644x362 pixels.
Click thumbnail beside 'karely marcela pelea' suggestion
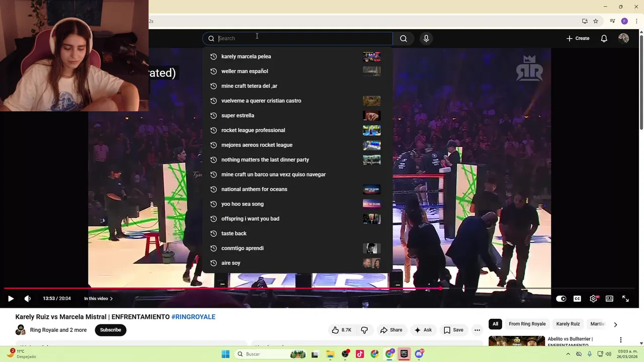372,56
